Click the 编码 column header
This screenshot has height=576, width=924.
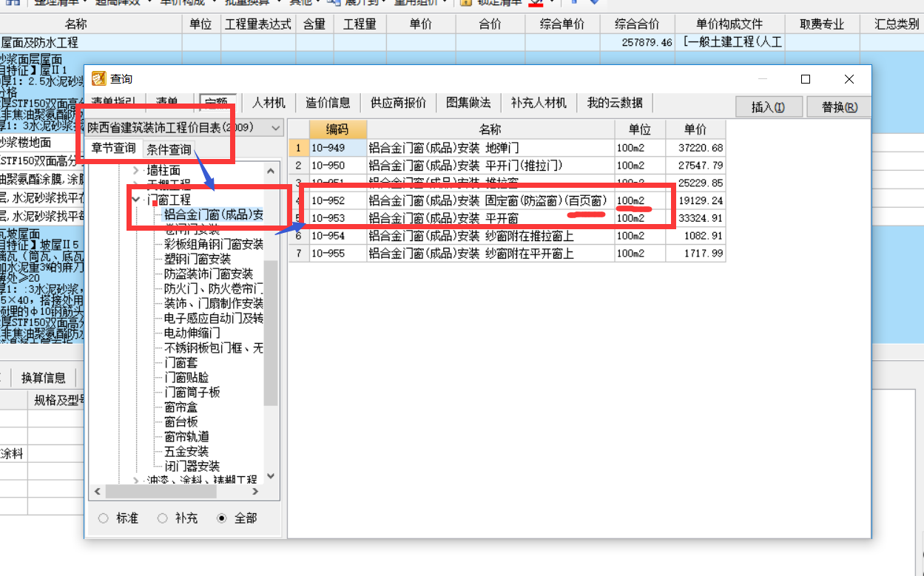click(337, 129)
